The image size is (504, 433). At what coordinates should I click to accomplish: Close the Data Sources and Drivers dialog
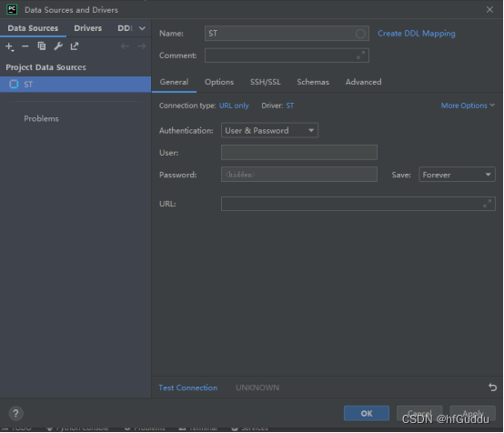point(489,10)
